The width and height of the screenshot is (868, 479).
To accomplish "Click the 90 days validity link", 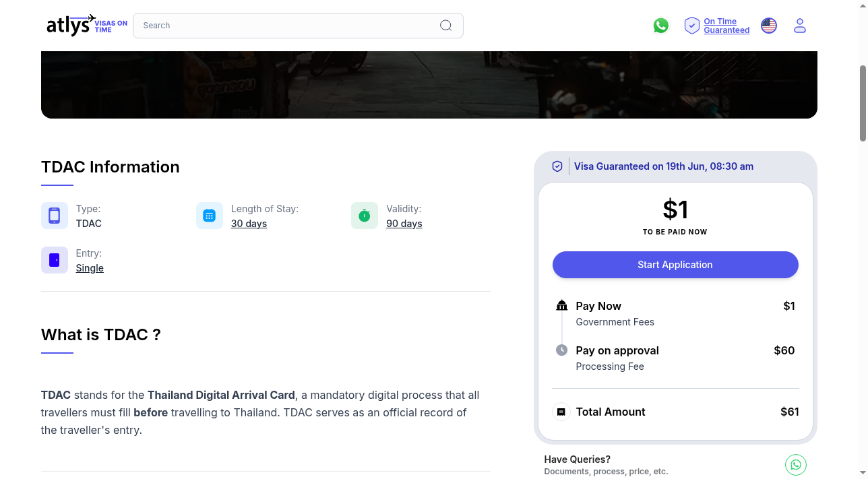I will (x=404, y=224).
